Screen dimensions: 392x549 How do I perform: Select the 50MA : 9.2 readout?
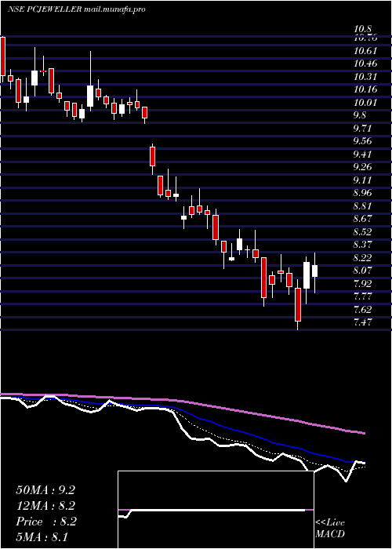point(45,490)
